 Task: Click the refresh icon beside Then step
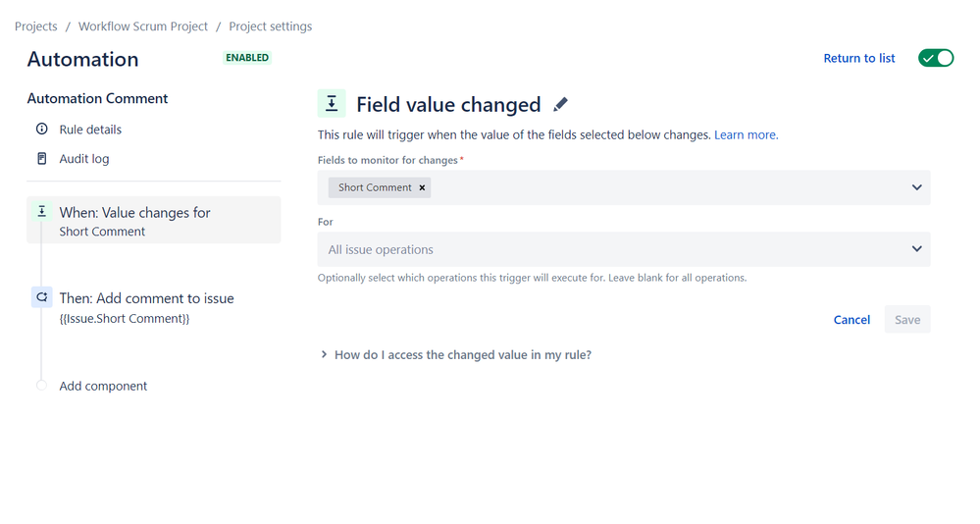tap(41, 297)
